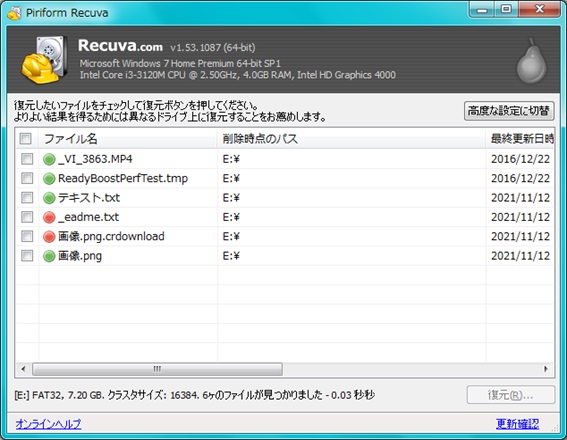This screenshot has height=440, width=567.
Task: Check the box for ReadyBoostPerfTest.tmp
Action: pos(27,178)
